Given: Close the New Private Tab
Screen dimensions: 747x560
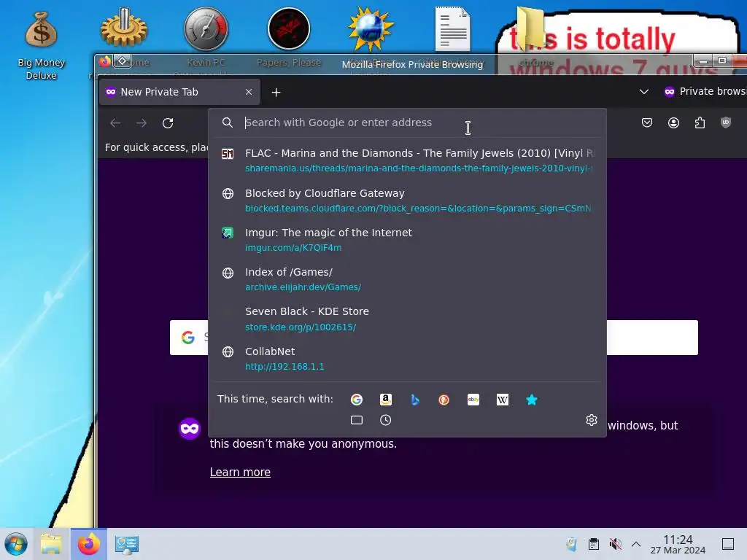Looking at the screenshot, I should coord(249,92).
